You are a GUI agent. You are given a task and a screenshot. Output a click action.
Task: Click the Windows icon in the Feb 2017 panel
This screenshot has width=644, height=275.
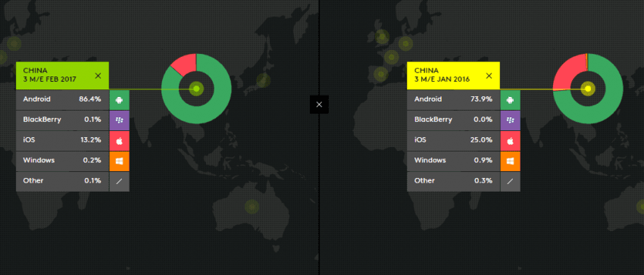point(120,161)
